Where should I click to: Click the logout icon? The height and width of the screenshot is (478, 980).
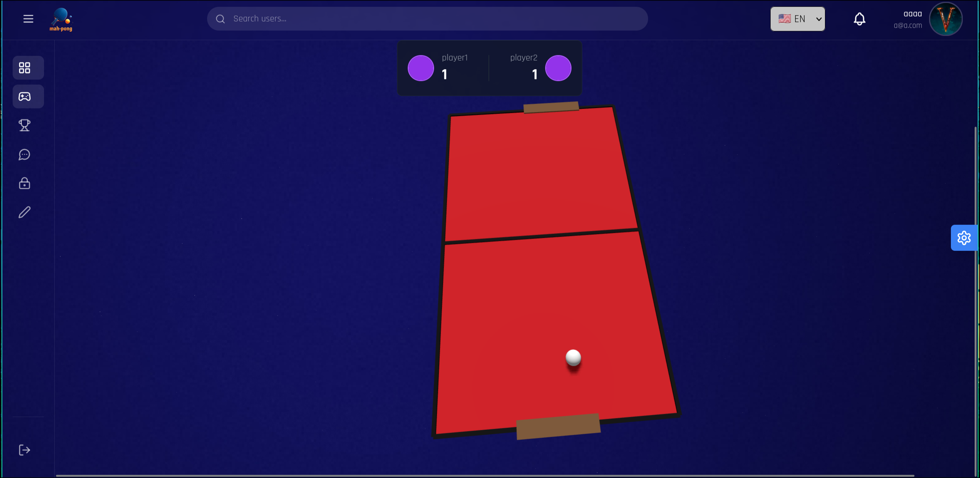24,450
